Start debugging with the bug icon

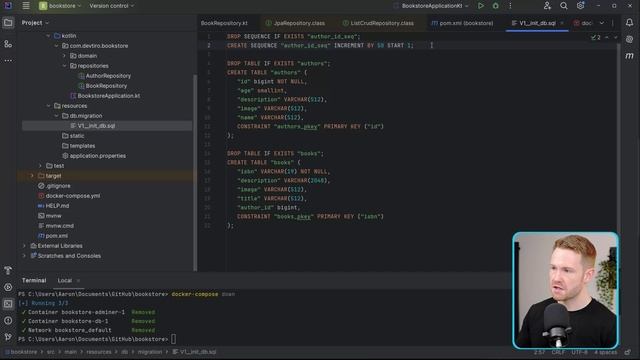click(x=496, y=6)
